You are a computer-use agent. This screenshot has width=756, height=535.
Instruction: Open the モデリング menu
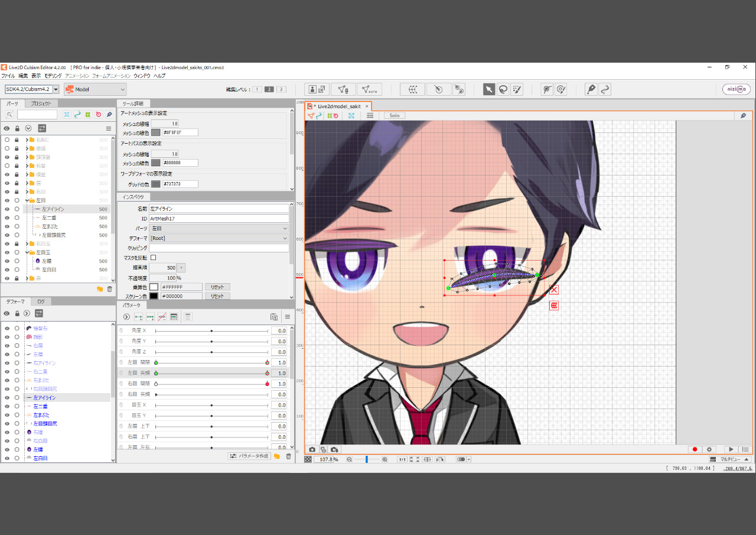point(53,76)
